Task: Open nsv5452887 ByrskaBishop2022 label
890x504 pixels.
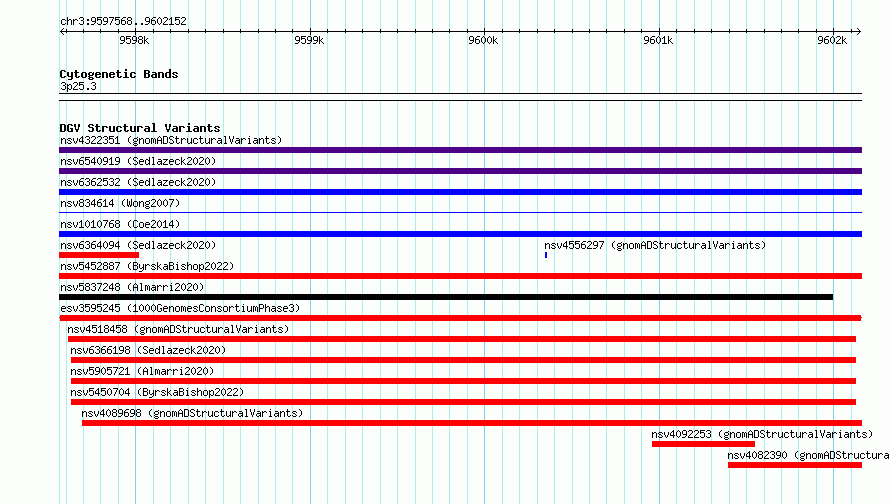Action: coord(147,266)
